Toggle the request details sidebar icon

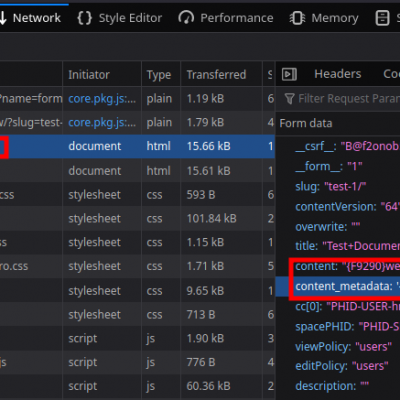coord(289,74)
